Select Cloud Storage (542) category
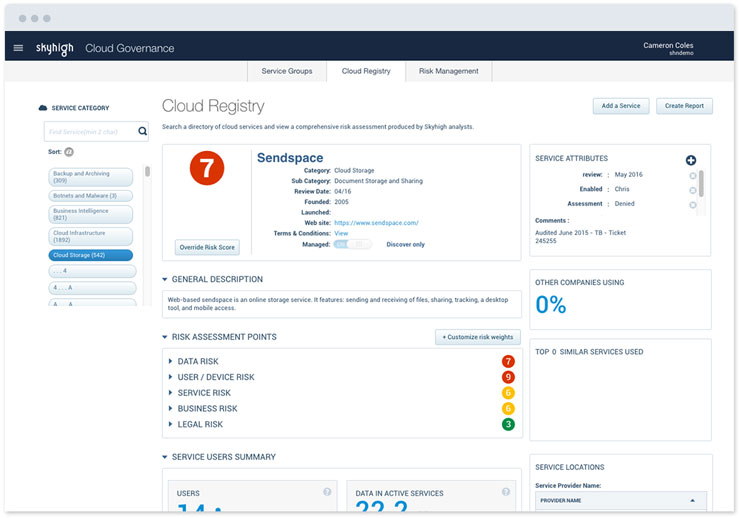This screenshot has width=740, height=518. (91, 255)
